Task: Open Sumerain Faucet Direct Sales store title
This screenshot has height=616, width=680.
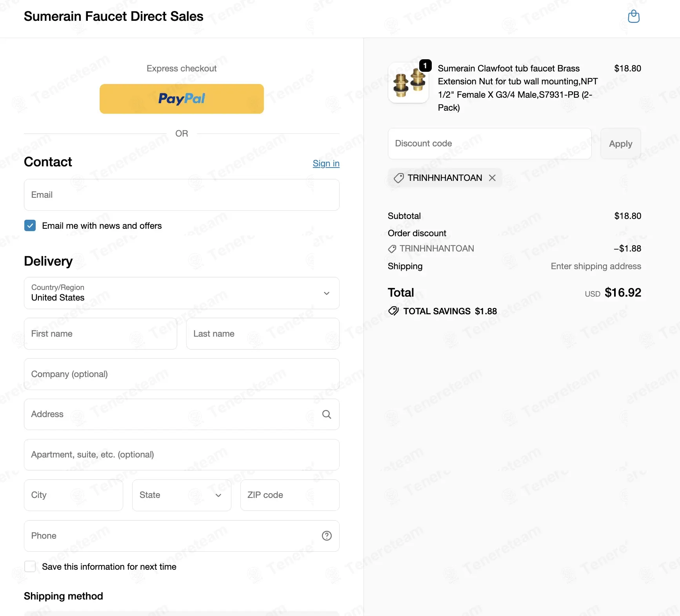Action: pyautogui.click(x=113, y=16)
